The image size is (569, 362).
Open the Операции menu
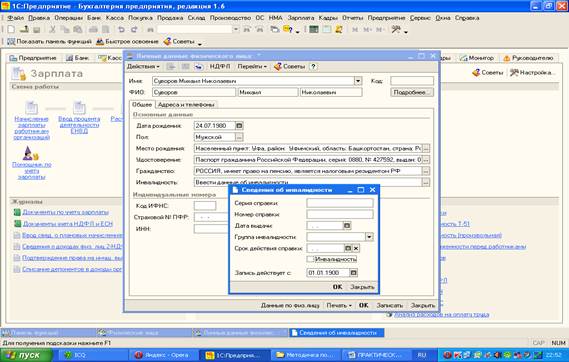tap(69, 18)
